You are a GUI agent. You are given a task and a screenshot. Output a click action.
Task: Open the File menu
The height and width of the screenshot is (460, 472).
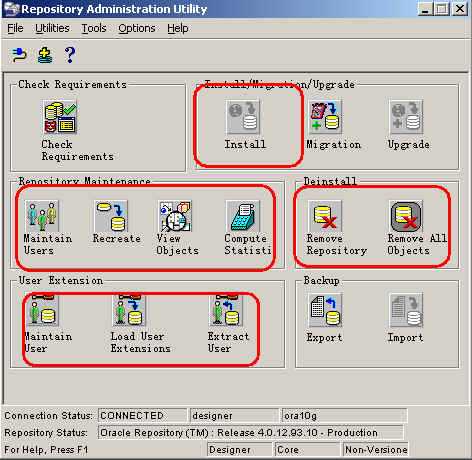click(15, 28)
